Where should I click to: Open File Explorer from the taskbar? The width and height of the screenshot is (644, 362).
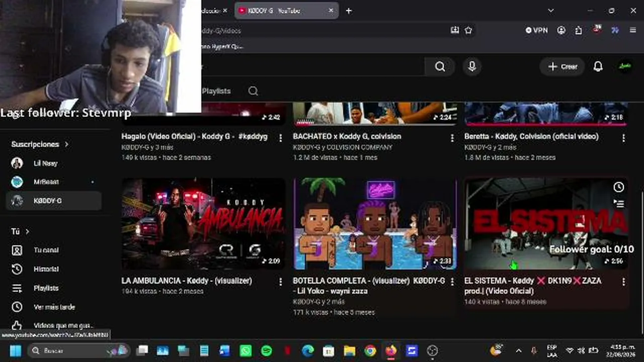click(349, 350)
